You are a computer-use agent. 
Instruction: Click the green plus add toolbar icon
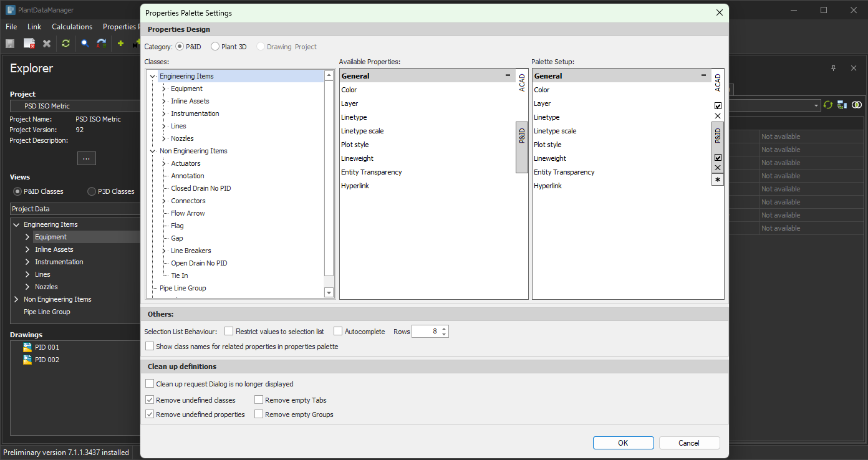tap(120, 44)
